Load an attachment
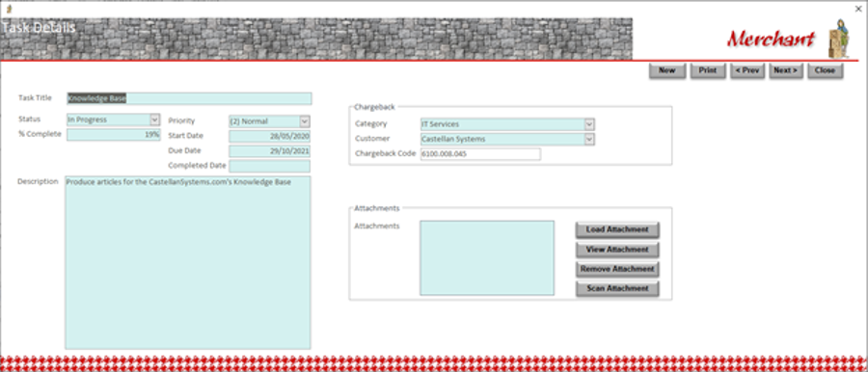Screen dimensions: 868x372 (617, 229)
